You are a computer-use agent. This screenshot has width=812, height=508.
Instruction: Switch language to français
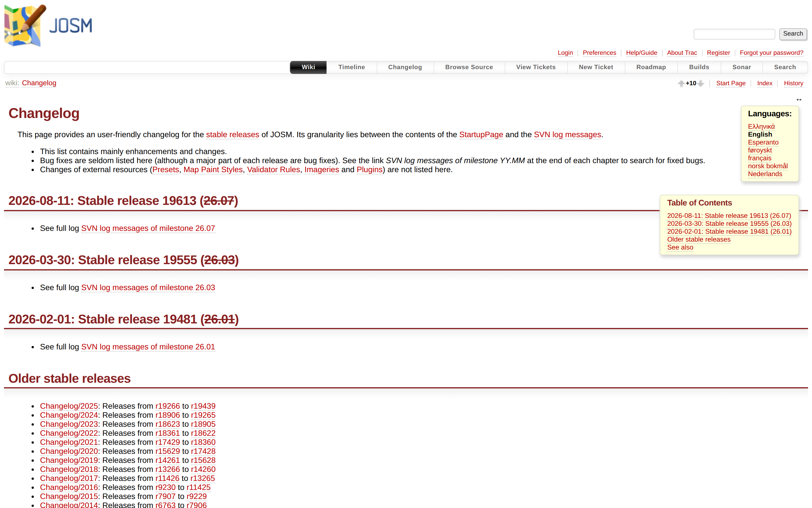click(x=760, y=158)
